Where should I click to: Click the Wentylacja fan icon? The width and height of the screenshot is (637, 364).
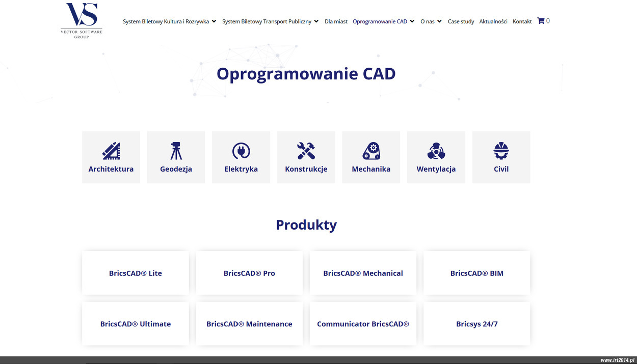(x=436, y=151)
